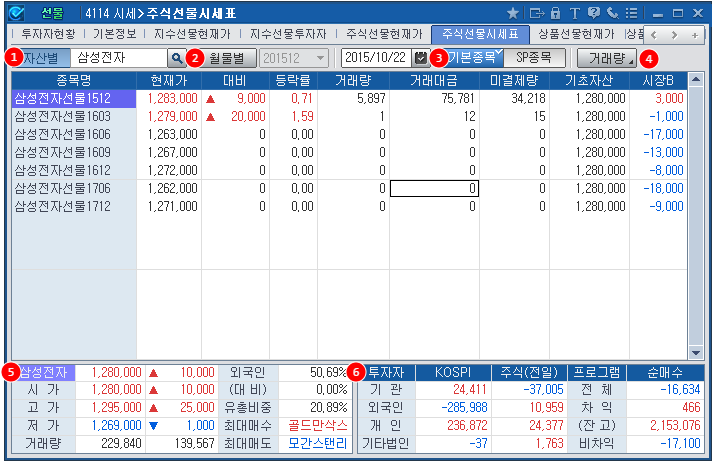
Task: Switch to the 기본정보 tab
Action: pyautogui.click(x=115, y=34)
